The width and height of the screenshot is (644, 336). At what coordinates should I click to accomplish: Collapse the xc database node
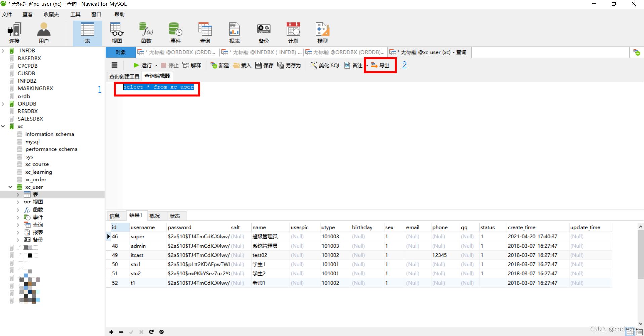pos(3,126)
